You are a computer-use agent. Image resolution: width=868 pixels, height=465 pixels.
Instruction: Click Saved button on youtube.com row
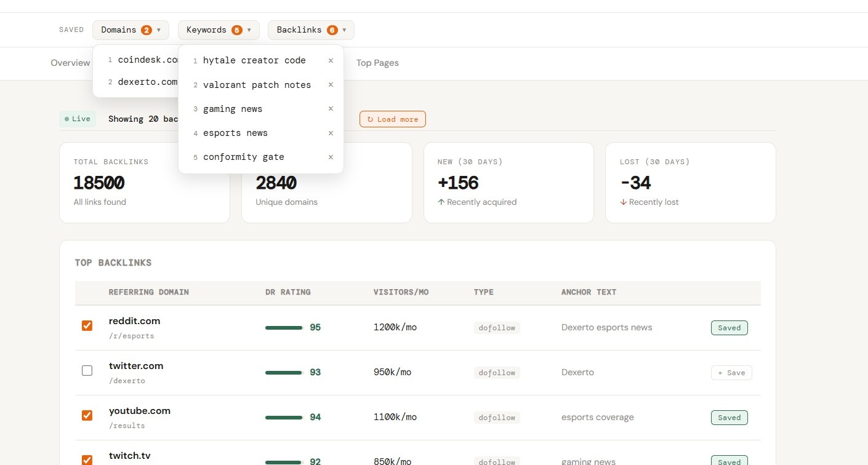click(x=729, y=418)
